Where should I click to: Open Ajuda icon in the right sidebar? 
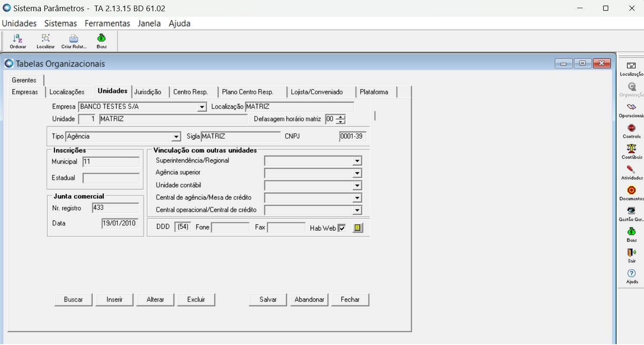[631, 276]
